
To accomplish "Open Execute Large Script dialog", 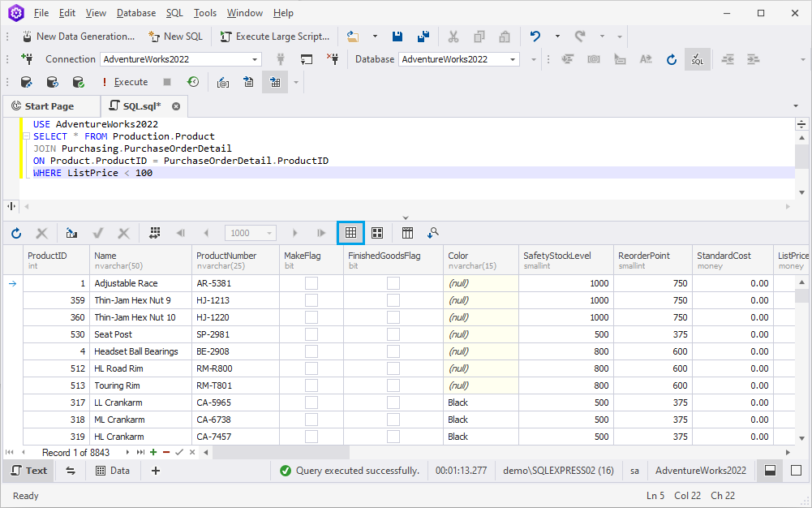I will 275,37.
